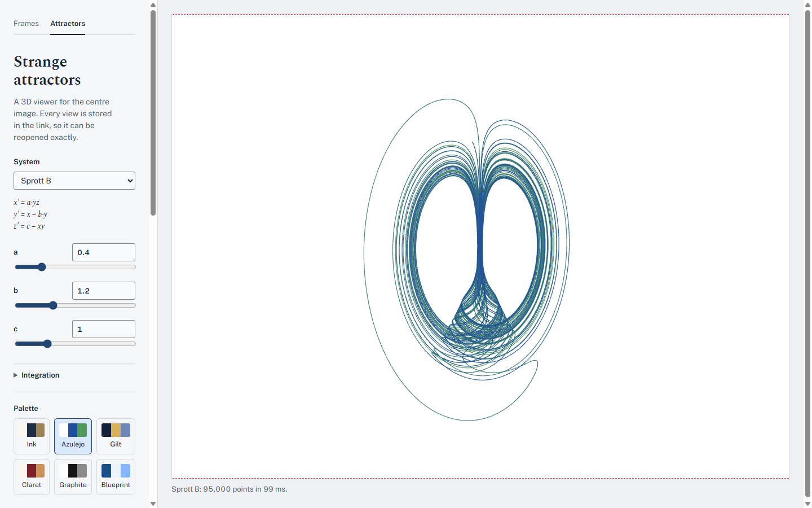Click the parameter b slider thumb
The height and width of the screenshot is (508, 812).
point(53,305)
